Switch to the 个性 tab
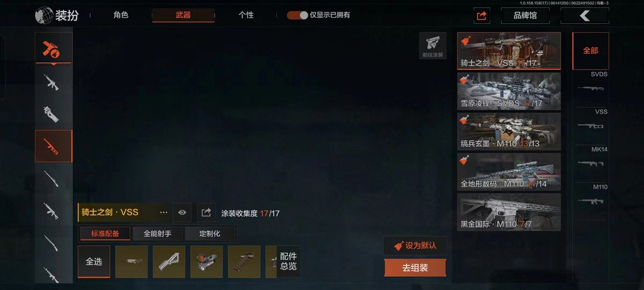 click(246, 15)
